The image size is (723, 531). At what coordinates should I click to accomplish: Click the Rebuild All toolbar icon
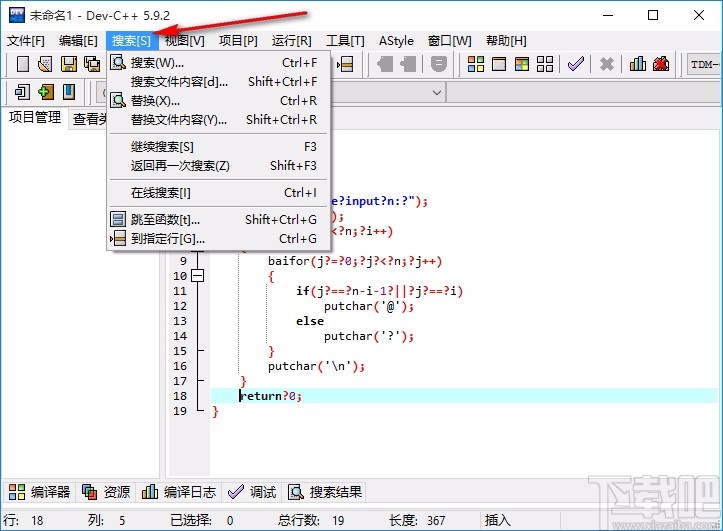tap(545, 64)
